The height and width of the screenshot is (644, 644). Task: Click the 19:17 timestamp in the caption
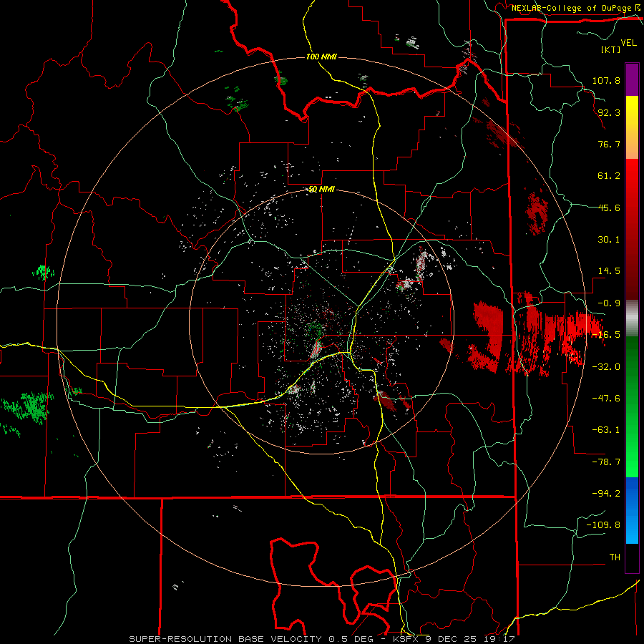pyautogui.click(x=499, y=639)
